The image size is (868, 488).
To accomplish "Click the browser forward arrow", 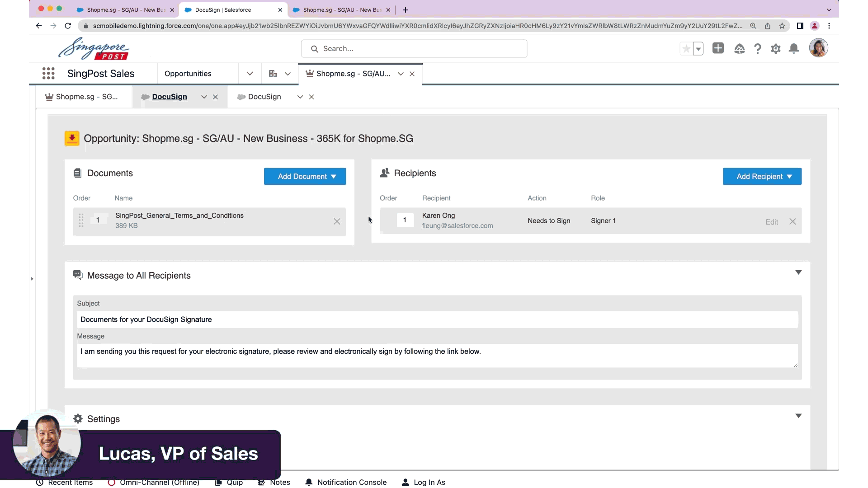I will pyautogui.click(x=53, y=26).
